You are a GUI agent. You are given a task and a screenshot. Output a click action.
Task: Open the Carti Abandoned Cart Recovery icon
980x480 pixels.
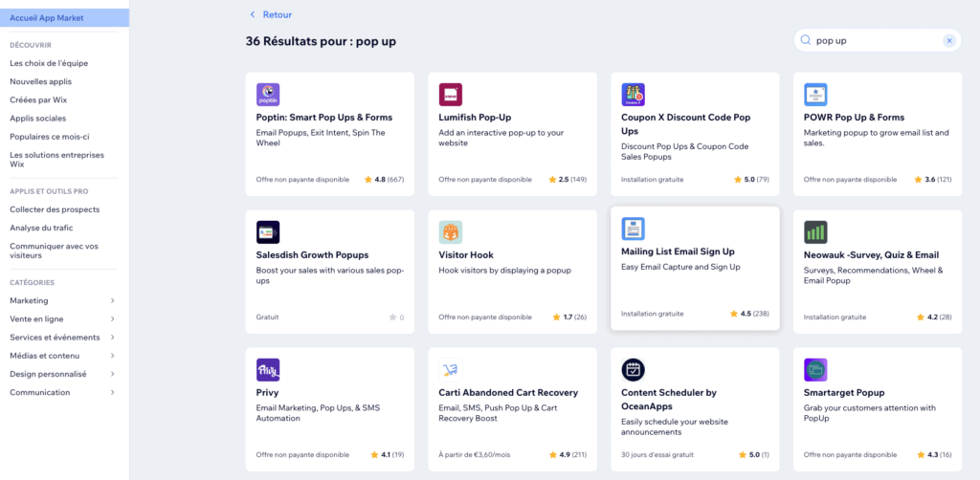pyautogui.click(x=451, y=370)
